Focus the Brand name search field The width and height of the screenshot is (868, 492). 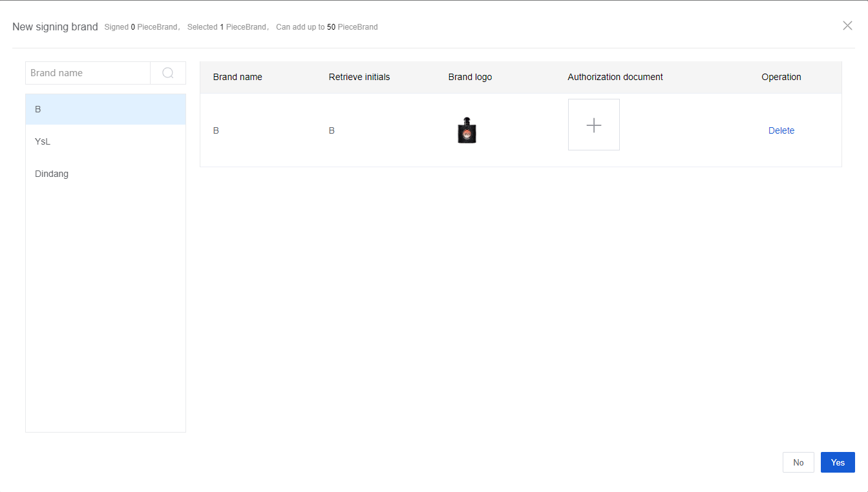[88, 73]
